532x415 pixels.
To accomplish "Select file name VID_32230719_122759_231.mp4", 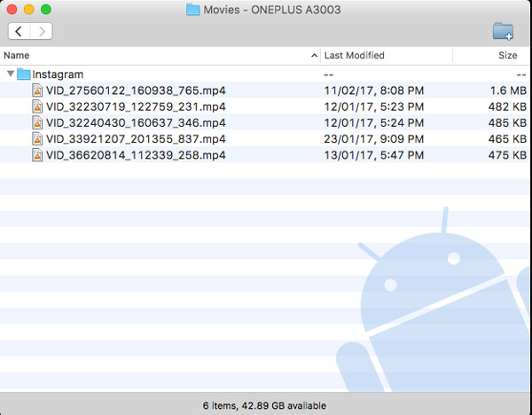I will (136, 107).
